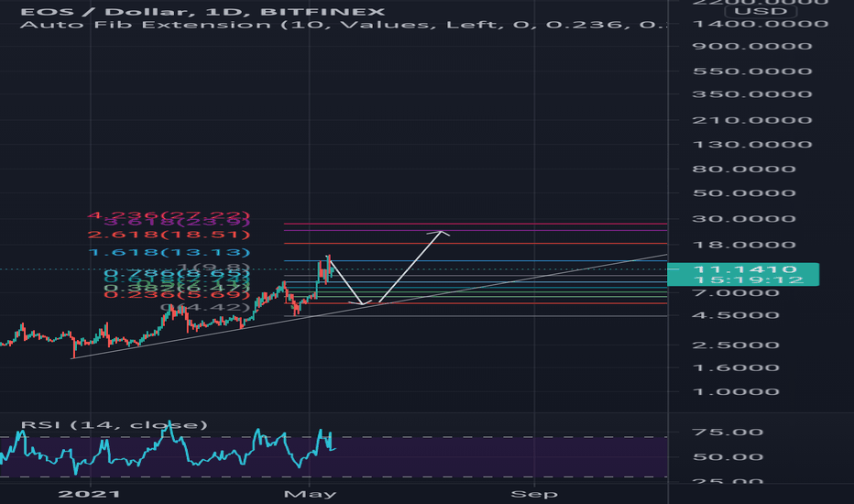Click the 550.0000 price axis label
Image resolution: width=854 pixels, height=504 pixels.
(752, 71)
